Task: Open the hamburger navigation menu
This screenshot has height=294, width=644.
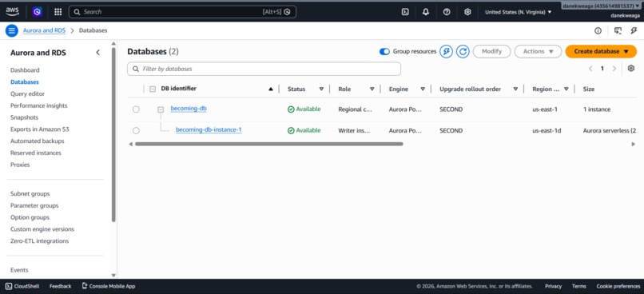Action: [x=12, y=30]
